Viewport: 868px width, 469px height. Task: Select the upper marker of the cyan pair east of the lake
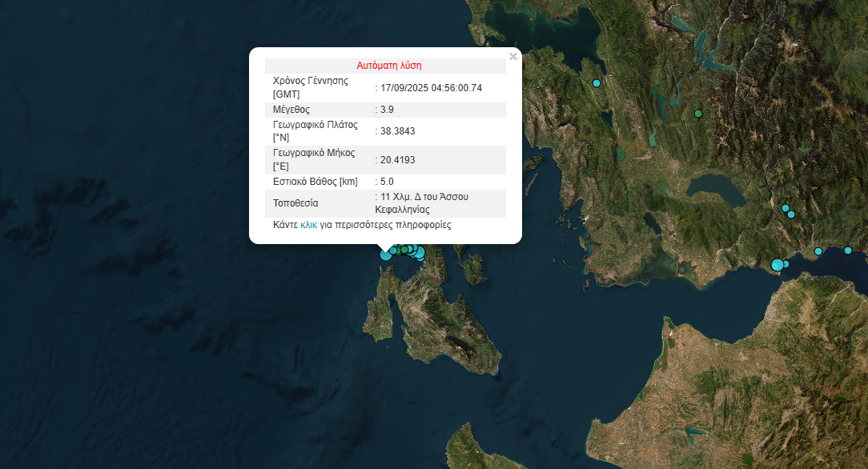[785, 208]
